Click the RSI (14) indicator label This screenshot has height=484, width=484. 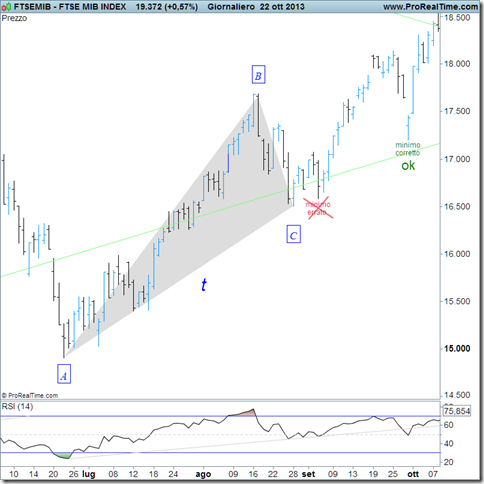[17, 406]
